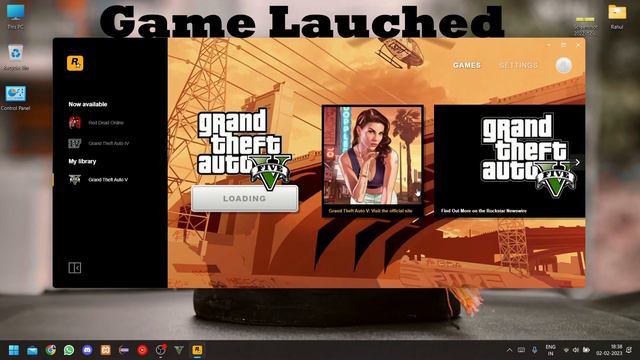Image resolution: width=640 pixels, height=360 pixels.
Task: Collapse the launcher sidebar with the panel icon
Action: click(x=75, y=268)
